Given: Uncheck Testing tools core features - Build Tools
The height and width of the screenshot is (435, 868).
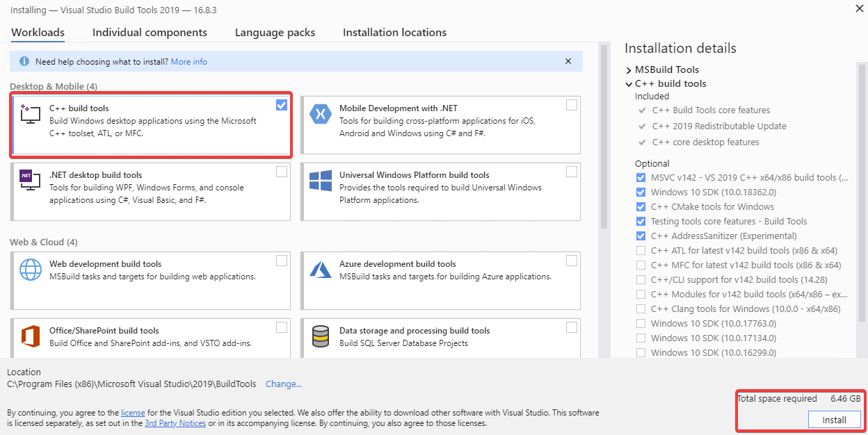Looking at the screenshot, I should click(641, 221).
